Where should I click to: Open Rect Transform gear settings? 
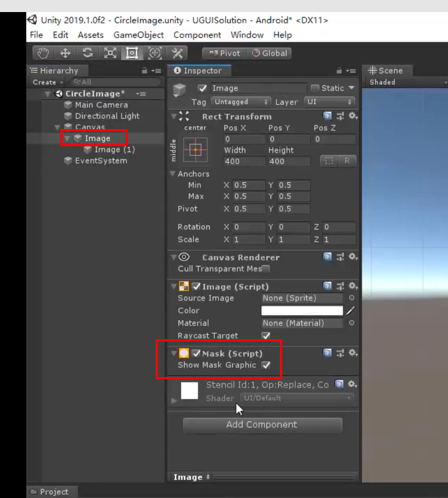(353, 116)
